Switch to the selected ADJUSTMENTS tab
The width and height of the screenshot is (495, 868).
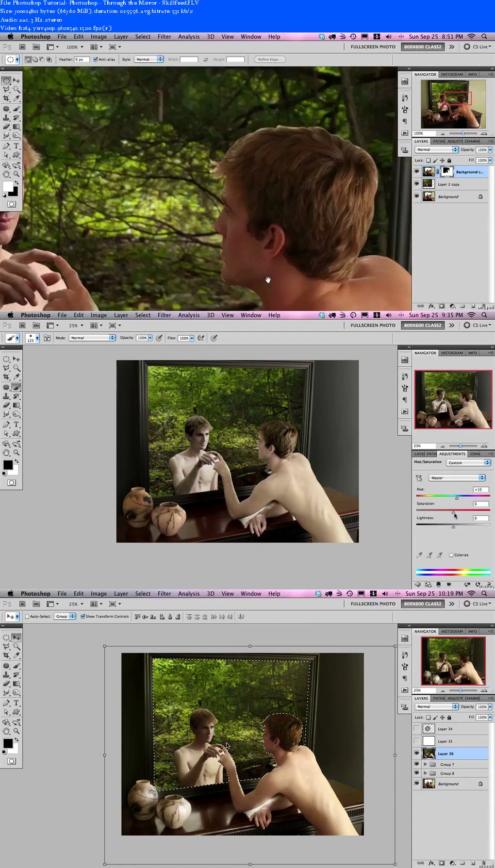[x=452, y=454]
